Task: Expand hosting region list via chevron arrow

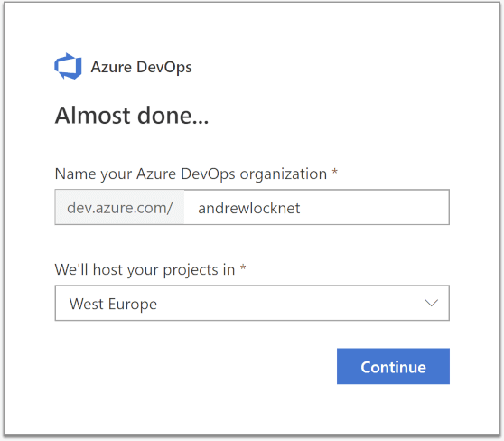Action: coord(432,303)
